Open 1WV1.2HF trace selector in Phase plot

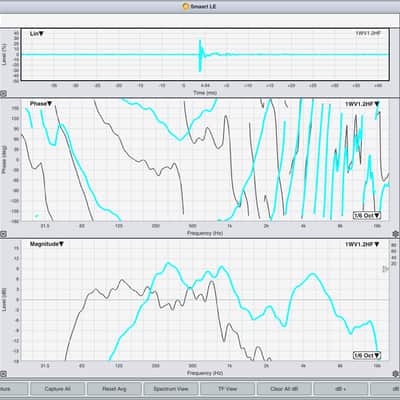pyautogui.click(x=362, y=104)
